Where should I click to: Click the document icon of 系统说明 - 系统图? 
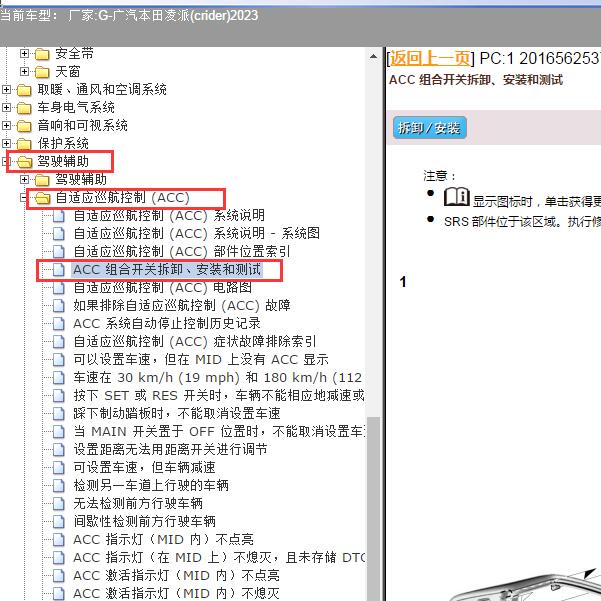tap(59, 234)
